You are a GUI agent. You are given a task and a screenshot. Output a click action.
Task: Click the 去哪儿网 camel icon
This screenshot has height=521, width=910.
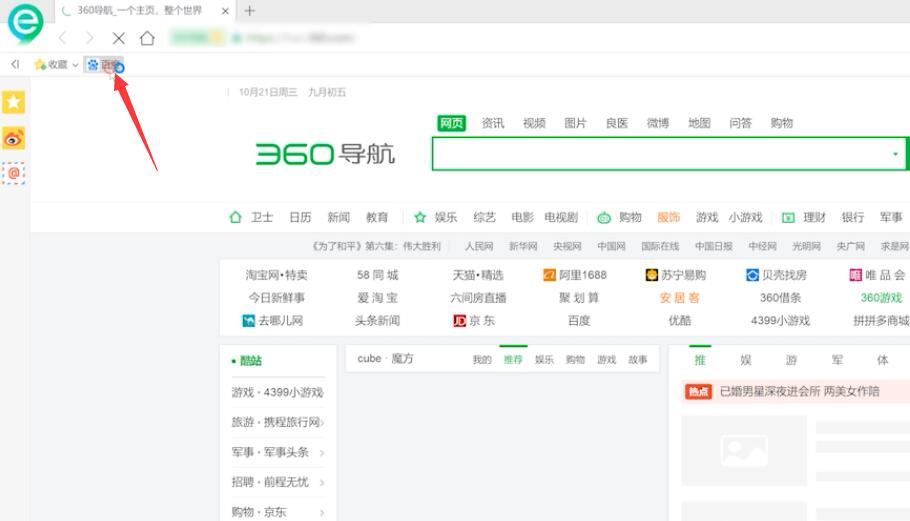[x=248, y=321]
